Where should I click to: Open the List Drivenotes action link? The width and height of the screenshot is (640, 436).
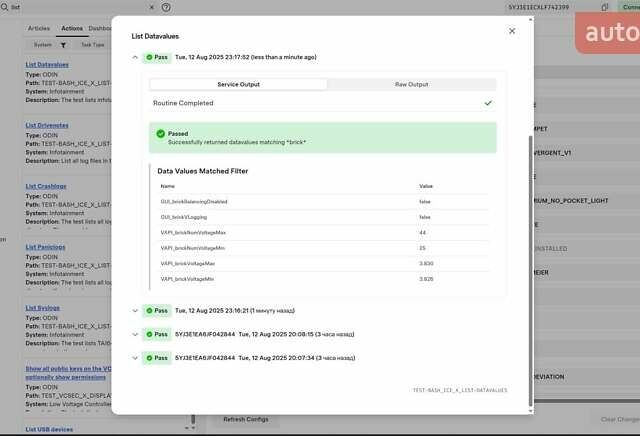point(47,125)
